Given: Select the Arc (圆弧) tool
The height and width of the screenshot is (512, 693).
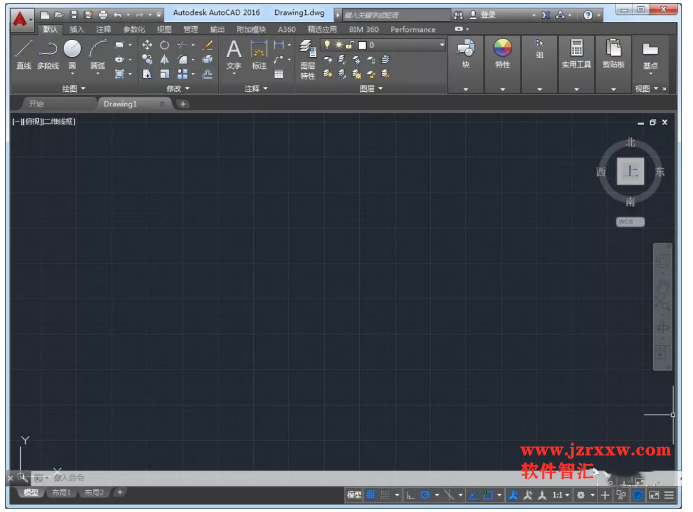Looking at the screenshot, I should pyautogui.click(x=98, y=55).
